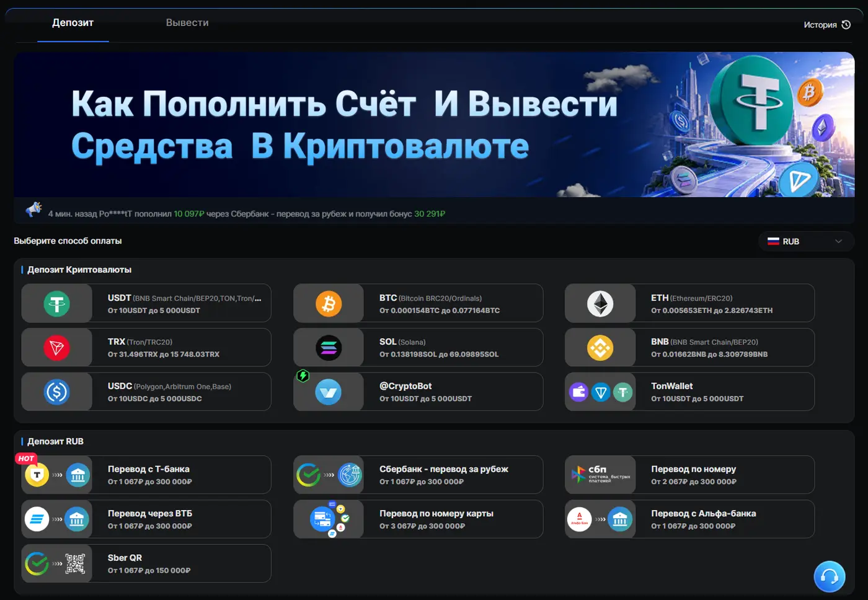Choose BNB Smart Chain deposit method
The width and height of the screenshot is (868, 600).
click(689, 348)
